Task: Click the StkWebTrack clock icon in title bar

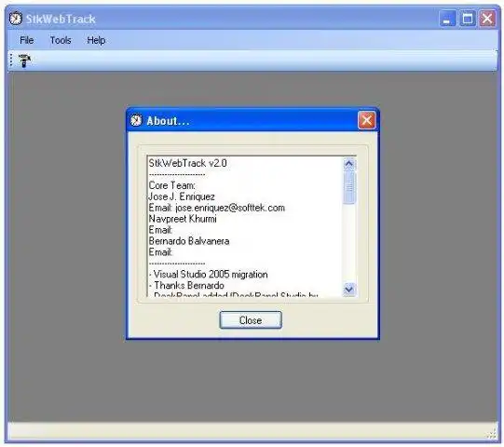Action: (x=16, y=19)
